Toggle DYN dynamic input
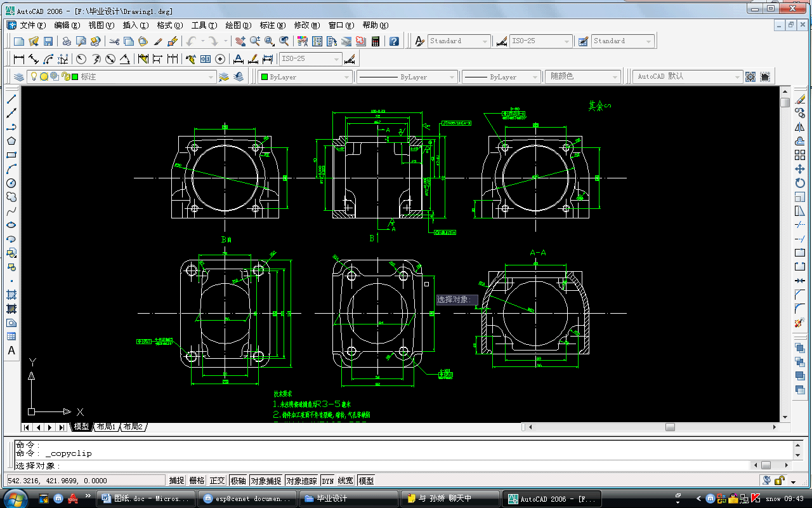The height and width of the screenshot is (508, 812). (x=327, y=481)
